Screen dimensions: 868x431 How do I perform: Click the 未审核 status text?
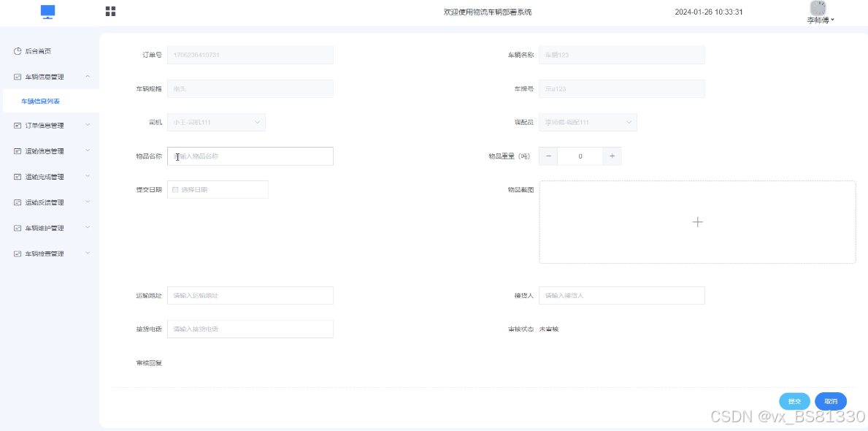click(549, 329)
